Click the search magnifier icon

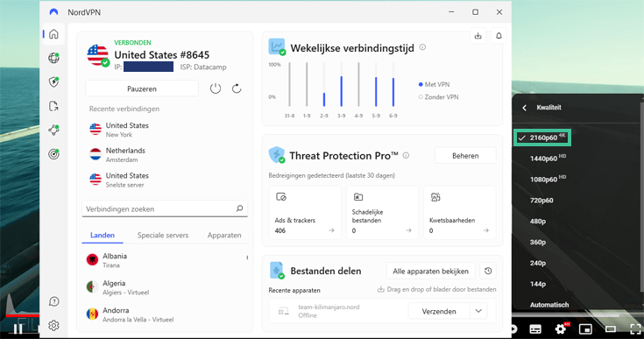point(239,208)
